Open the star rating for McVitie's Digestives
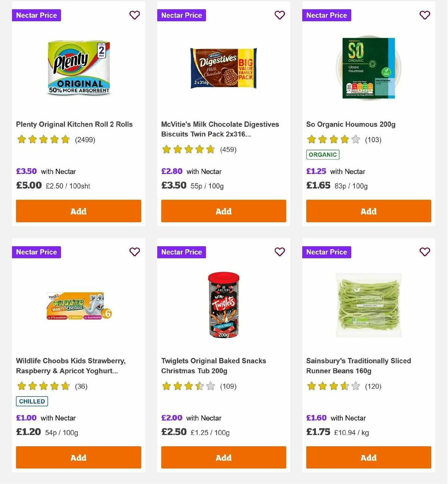 tap(189, 149)
